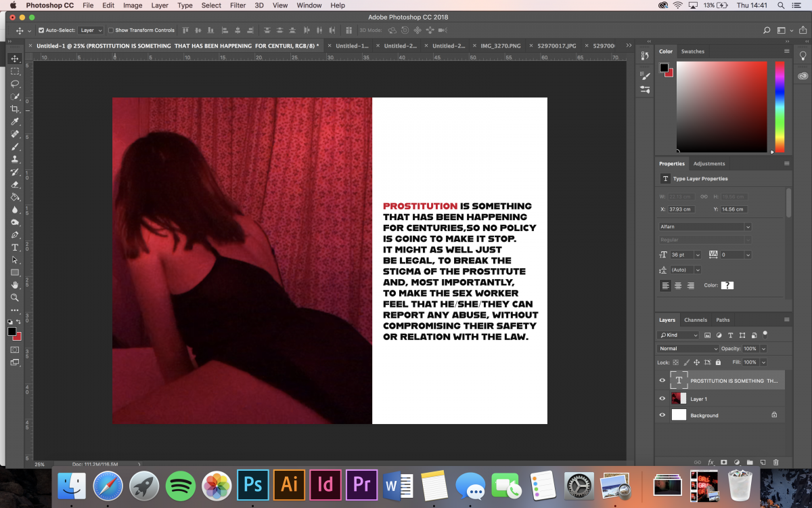Screen dimensions: 812x508
Task: Delete layer using trash icon in Layers panel
Action: [776, 462]
